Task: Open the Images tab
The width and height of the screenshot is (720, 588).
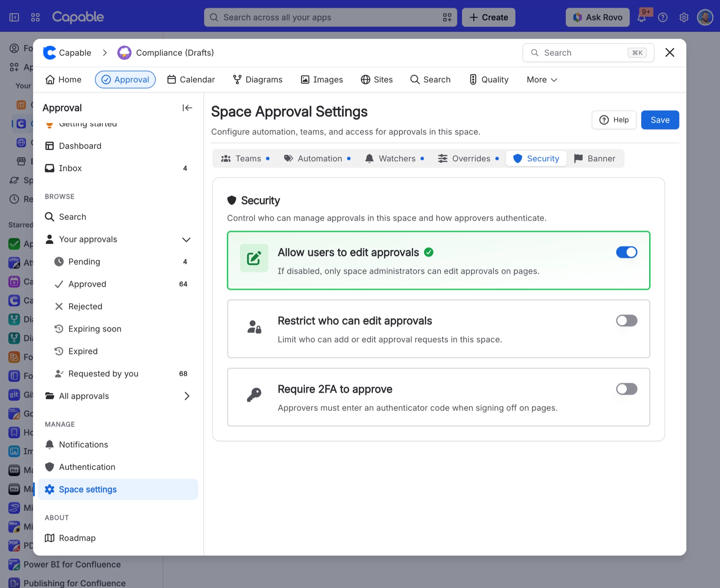Action: pyautogui.click(x=321, y=80)
